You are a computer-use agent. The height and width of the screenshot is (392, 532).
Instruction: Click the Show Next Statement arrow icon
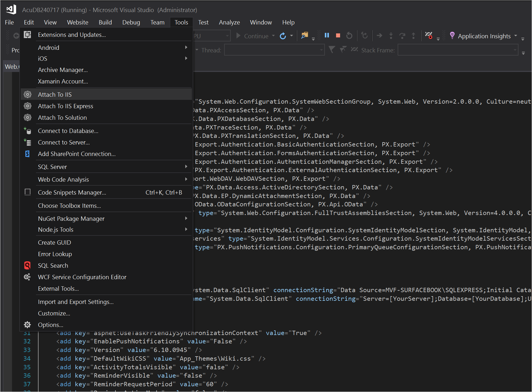pos(380,35)
